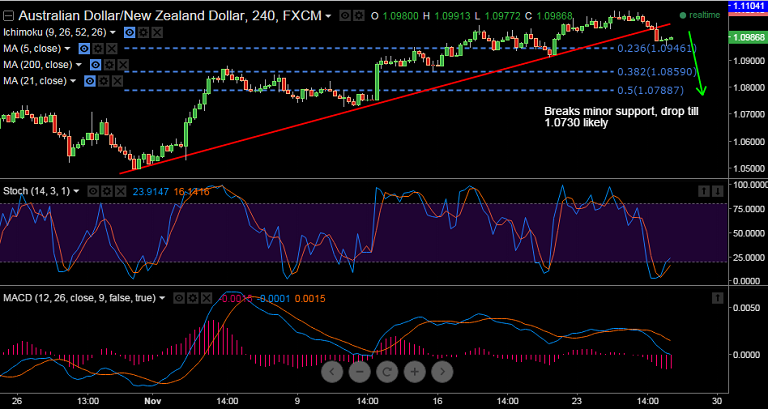Click the MACD orange value 0.0015
Viewport: 768px width, 409px height.
(311, 298)
